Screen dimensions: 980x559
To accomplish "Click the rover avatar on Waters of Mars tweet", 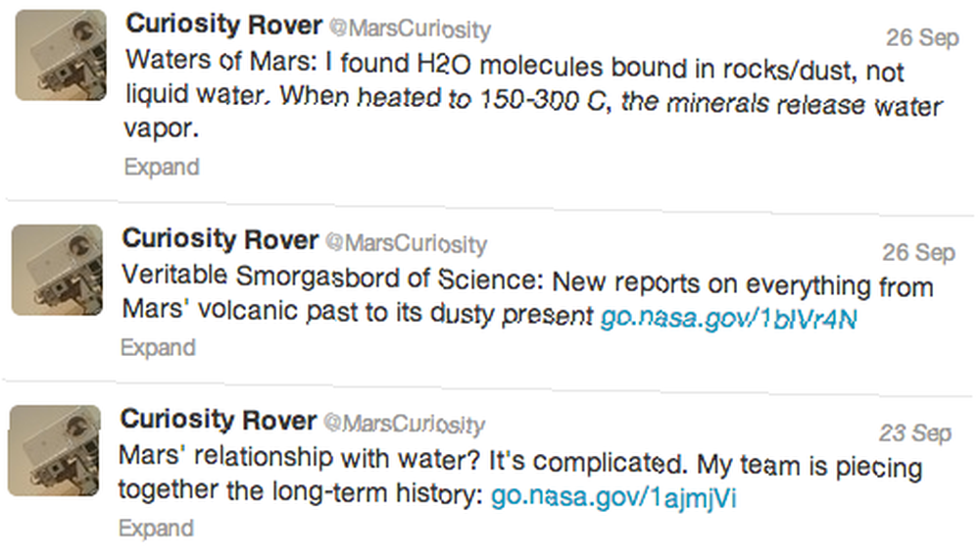I will pos(61,55).
